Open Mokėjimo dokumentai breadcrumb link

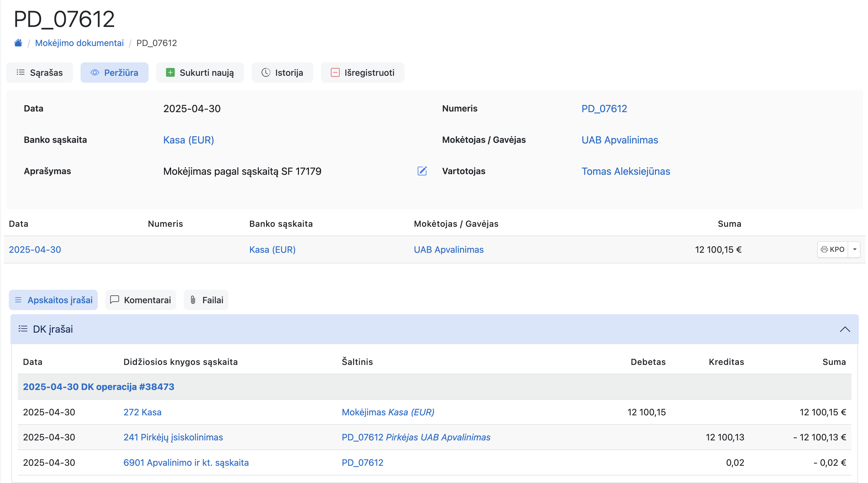click(x=79, y=43)
